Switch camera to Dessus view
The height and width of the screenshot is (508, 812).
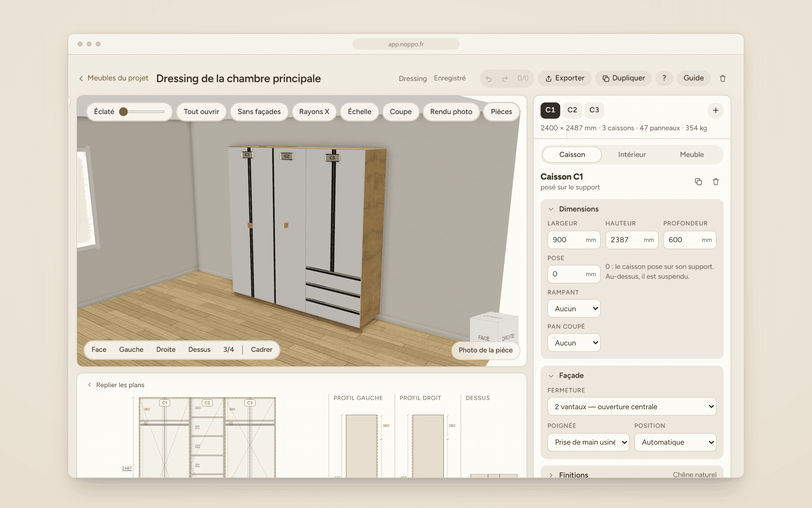(x=199, y=349)
